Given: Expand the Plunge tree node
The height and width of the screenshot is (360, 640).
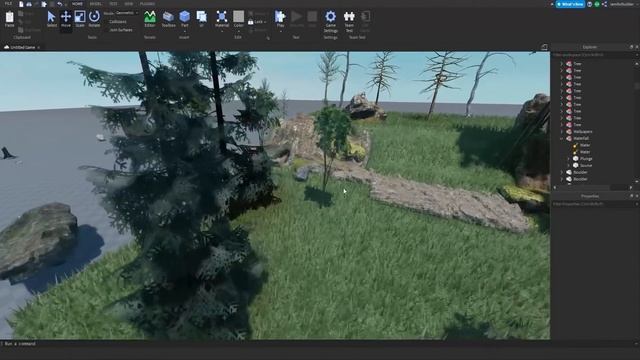Looking at the screenshot, I should (x=569, y=158).
